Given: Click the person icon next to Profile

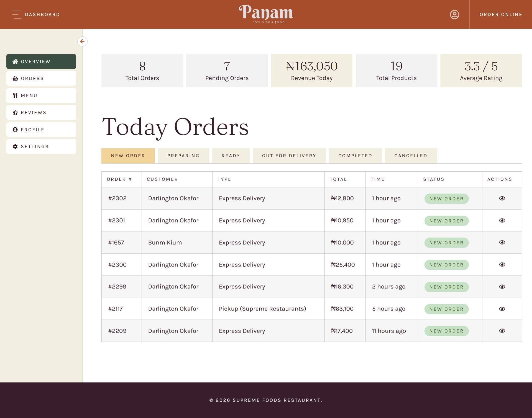Looking at the screenshot, I should [15, 130].
